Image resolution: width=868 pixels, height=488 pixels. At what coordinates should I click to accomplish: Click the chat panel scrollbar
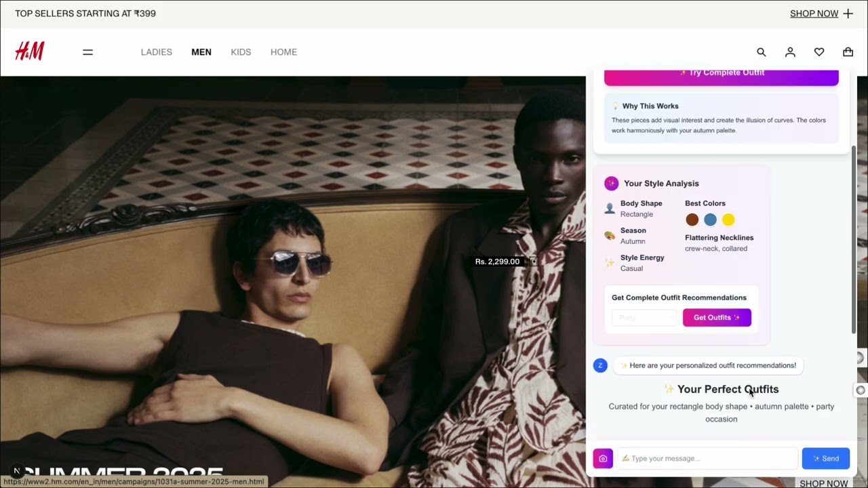coord(854,239)
